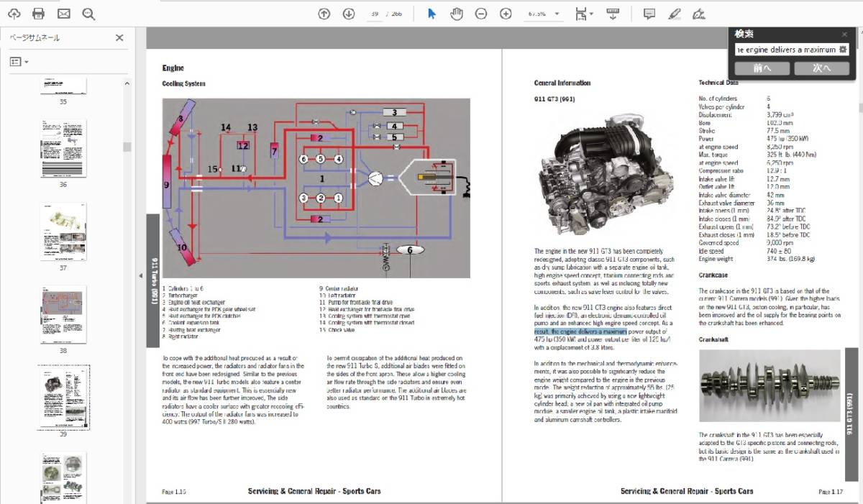Go to previous page up arrow
863x504 pixels.
pos(324,14)
